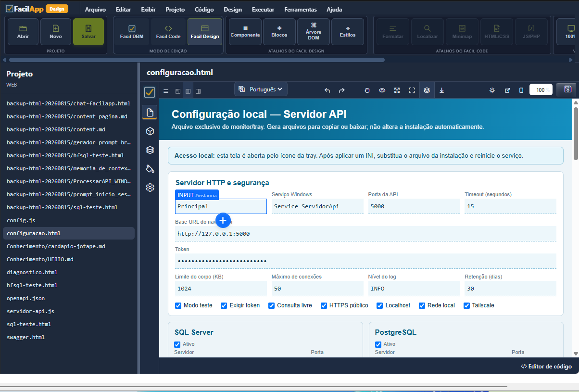Viewport: 579px width, 392px height.
Task: Open the Português language dropdown
Action: pyautogui.click(x=261, y=89)
